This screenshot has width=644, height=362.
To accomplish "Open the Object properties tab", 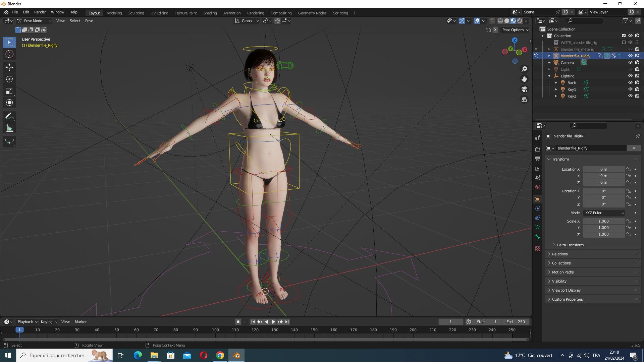I will pyautogui.click(x=538, y=199).
